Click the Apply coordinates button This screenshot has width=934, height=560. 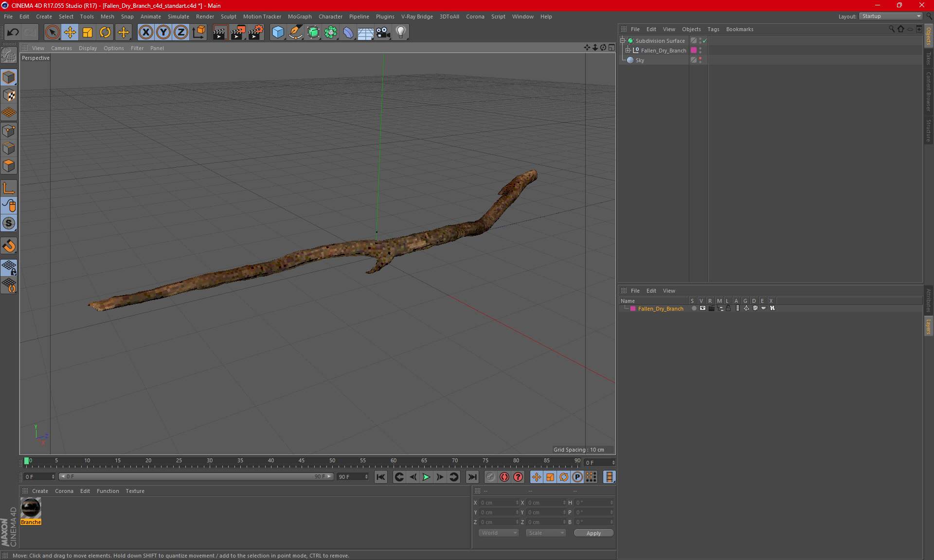(593, 533)
